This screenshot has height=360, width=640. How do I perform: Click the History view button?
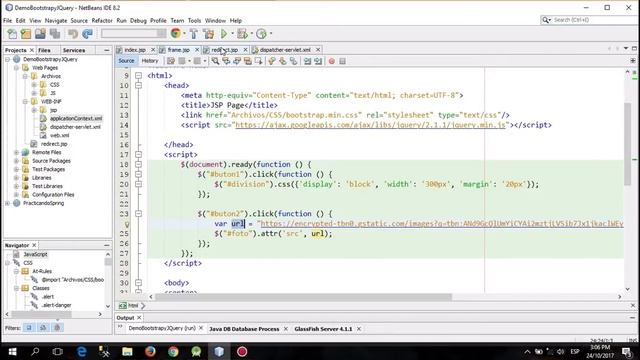pyautogui.click(x=150, y=61)
